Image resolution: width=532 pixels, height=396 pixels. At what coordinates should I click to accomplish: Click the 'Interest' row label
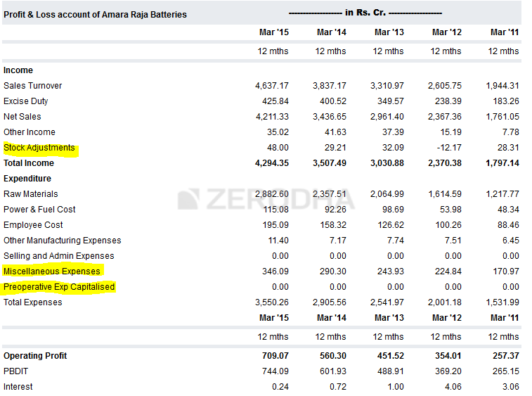pos(18,386)
